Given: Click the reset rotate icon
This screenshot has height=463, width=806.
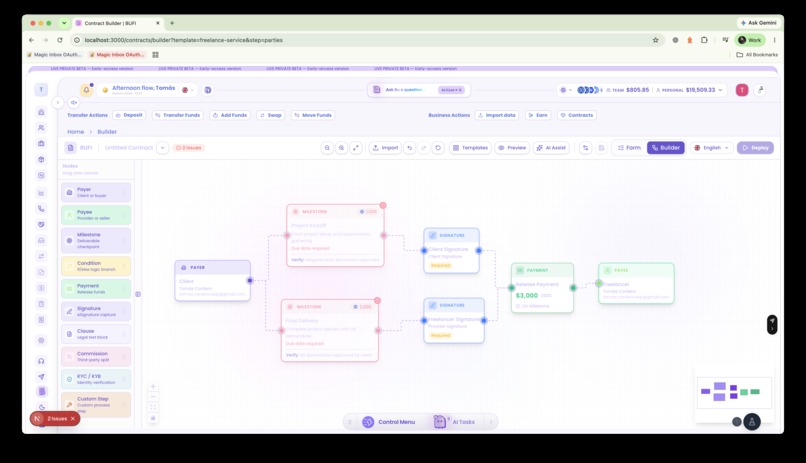Looking at the screenshot, I should (438, 147).
